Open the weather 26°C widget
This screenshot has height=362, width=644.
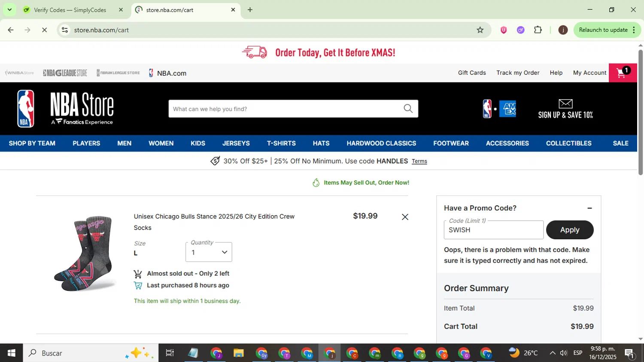(523, 353)
